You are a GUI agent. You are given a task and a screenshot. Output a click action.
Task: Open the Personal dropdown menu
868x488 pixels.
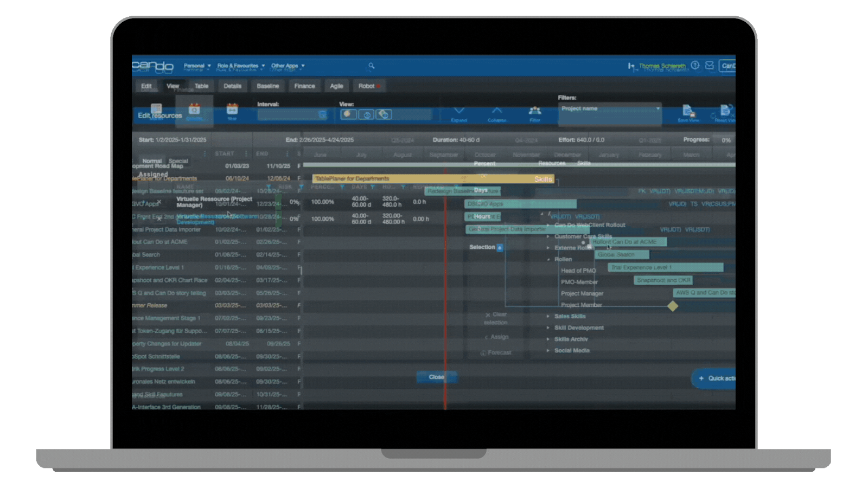click(197, 66)
